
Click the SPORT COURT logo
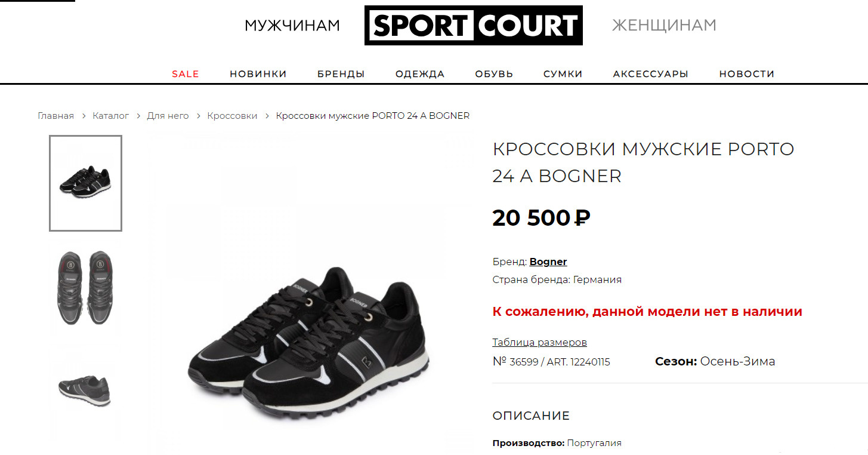(473, 26)
